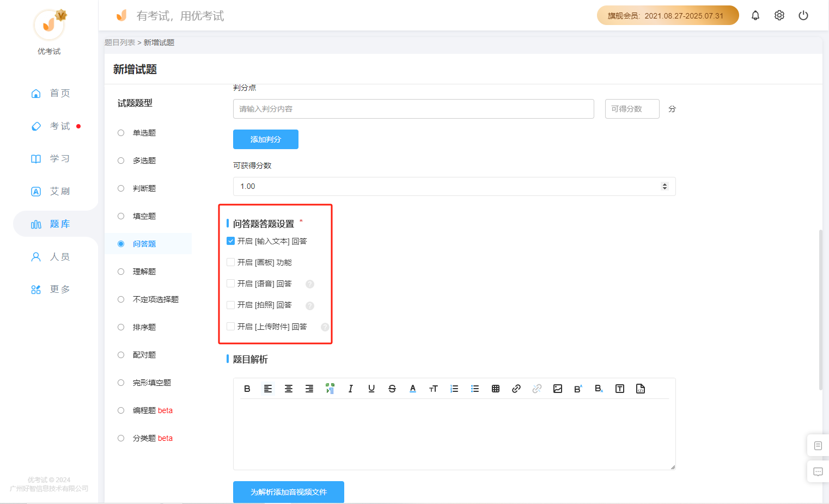829x504 pixels.
Task: Click help icon beside 语音回答
Action: point(310,284)
